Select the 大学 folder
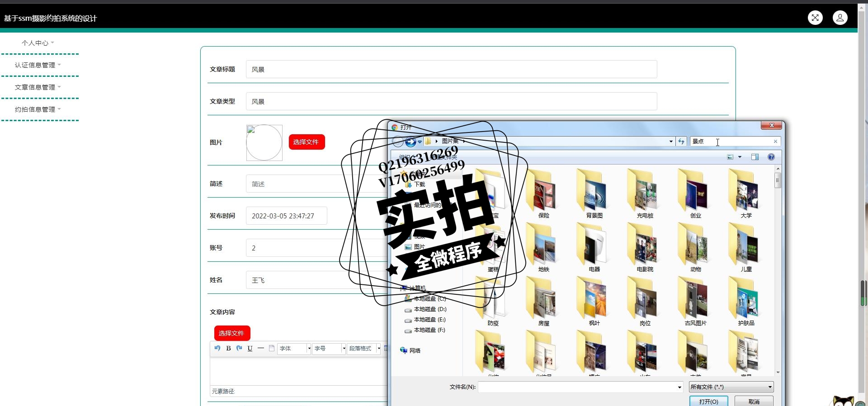868x406 pixels. click(x=746, y=194)
